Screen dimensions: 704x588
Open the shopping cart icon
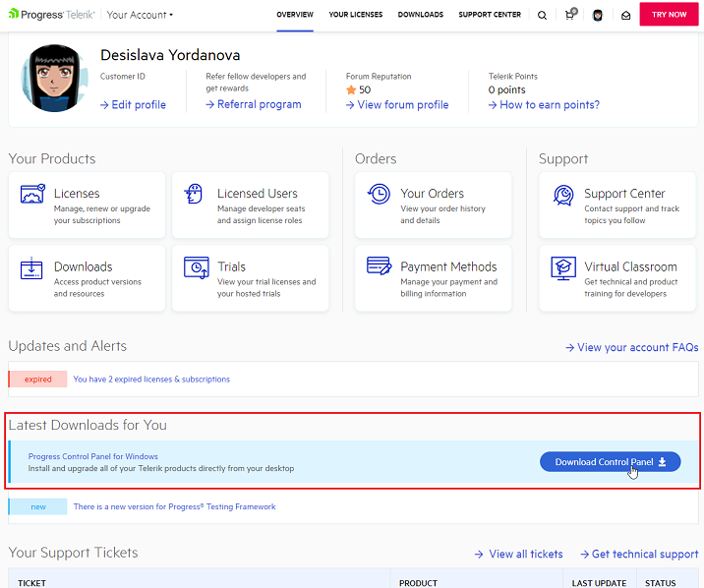pyautogui.click(x=570, y=15)
